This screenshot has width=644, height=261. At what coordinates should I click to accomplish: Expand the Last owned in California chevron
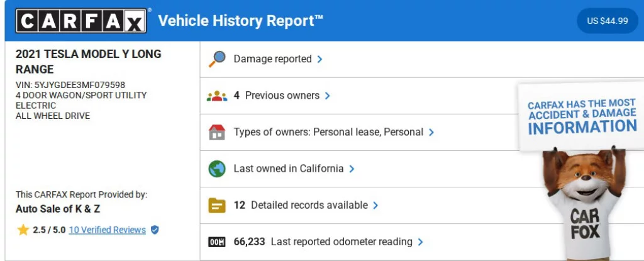352,169
